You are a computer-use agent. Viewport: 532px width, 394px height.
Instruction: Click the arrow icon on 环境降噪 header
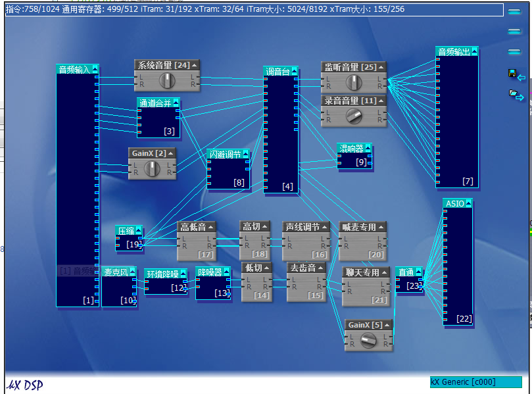tap(183, 274)
